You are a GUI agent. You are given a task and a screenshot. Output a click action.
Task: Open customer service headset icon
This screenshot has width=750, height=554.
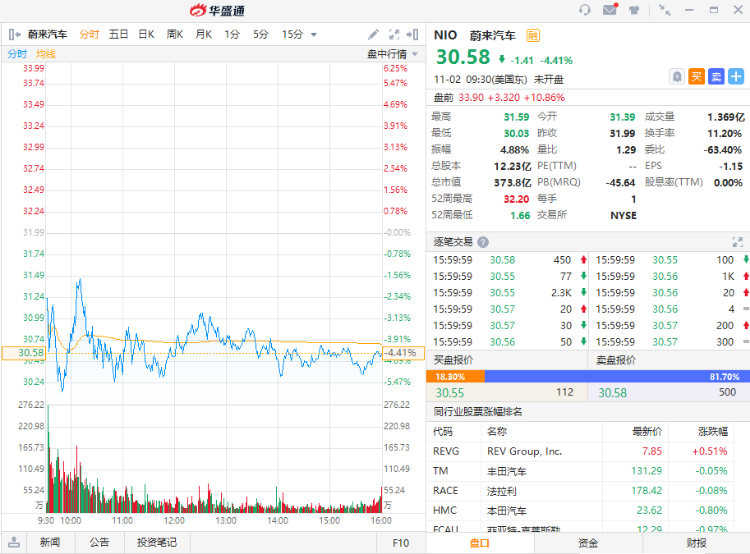click(x=585, y=10)
